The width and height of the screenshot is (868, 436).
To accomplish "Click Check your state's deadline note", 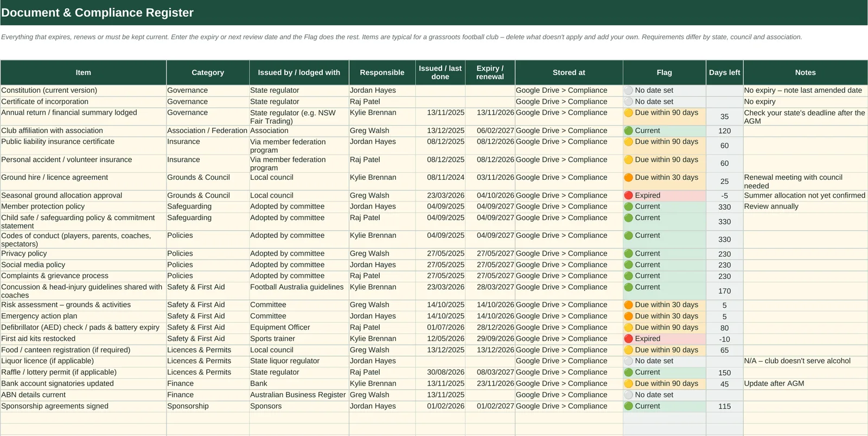I will tap(805, 117).
